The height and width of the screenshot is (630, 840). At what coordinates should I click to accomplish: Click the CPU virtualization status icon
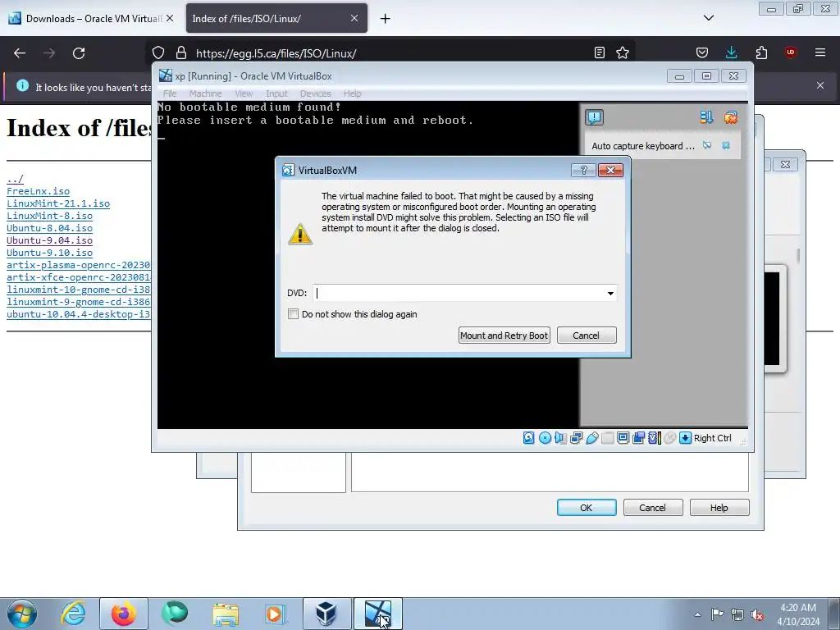click(x=655, y=438)
